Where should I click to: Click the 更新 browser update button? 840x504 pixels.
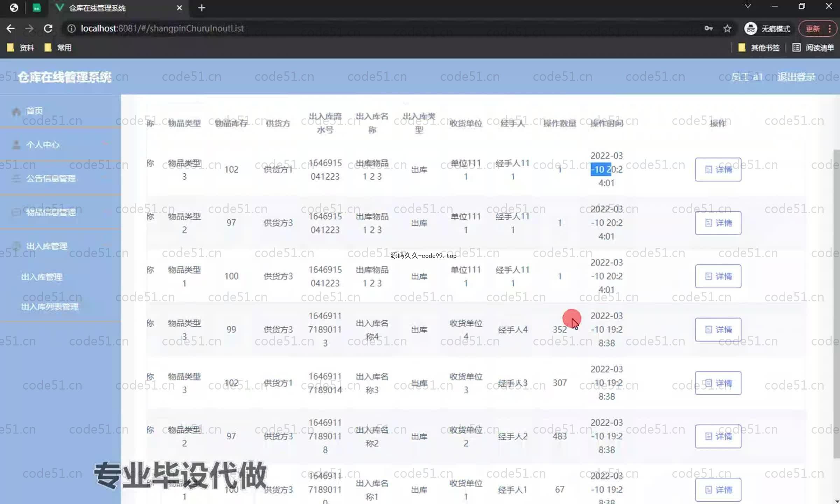[x=813, y=28]
